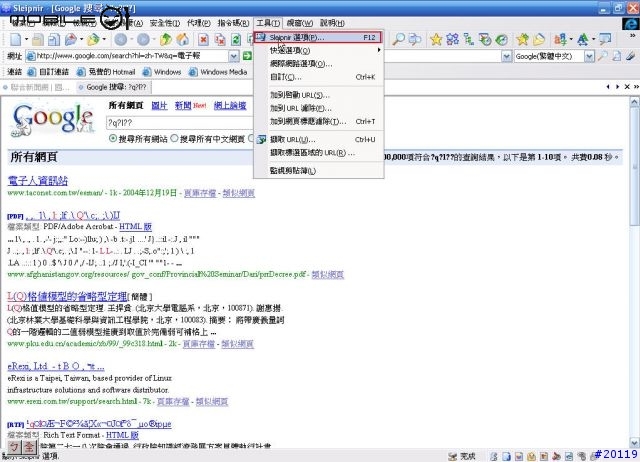The height and width of the screenshot is (462, 640).
Task: Click the Windows Media links bar shortcut
Action: tap(218, 72)
